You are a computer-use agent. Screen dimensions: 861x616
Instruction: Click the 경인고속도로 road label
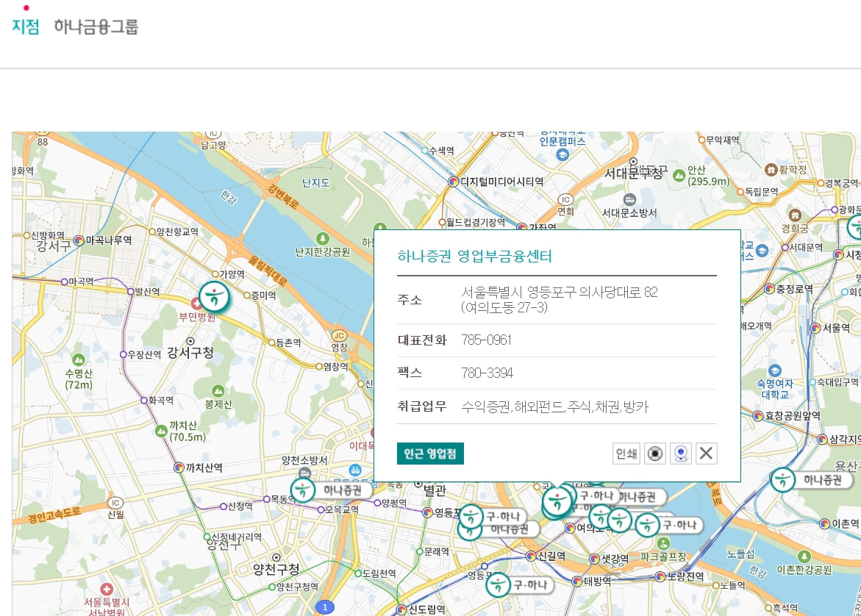click(54, 515)
